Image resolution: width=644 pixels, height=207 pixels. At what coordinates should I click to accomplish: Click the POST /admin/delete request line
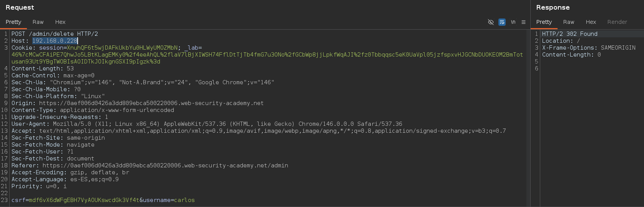tap(55, 34)
